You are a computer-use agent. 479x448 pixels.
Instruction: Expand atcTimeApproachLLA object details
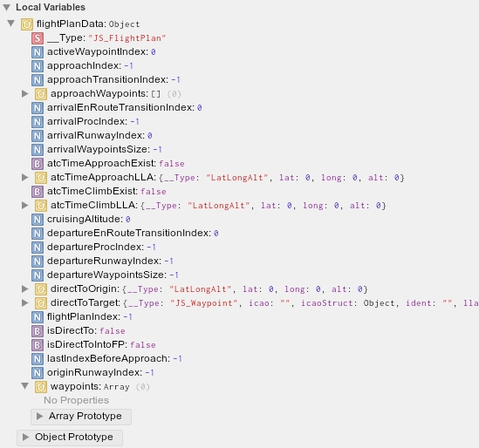[25, 177]
